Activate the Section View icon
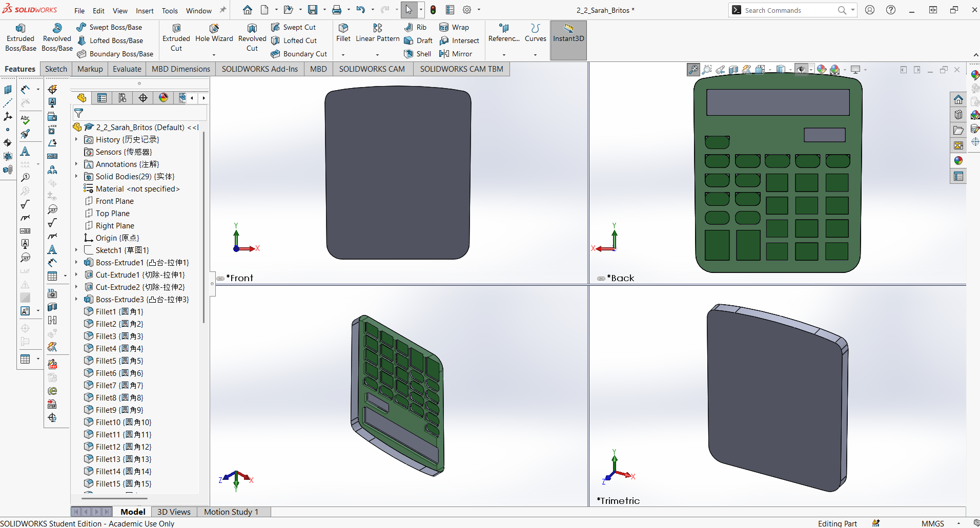980x528 pixels. click(733, 70)
